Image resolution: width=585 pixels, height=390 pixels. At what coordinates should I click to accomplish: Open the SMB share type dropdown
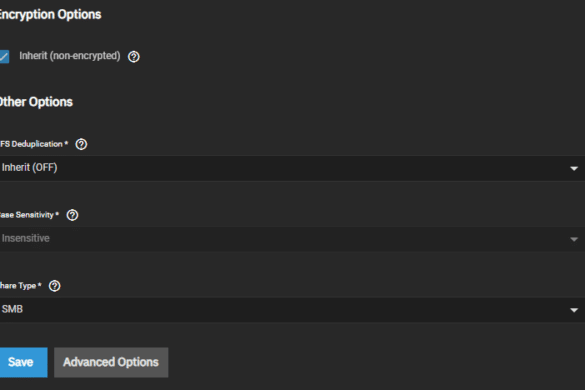292,310
